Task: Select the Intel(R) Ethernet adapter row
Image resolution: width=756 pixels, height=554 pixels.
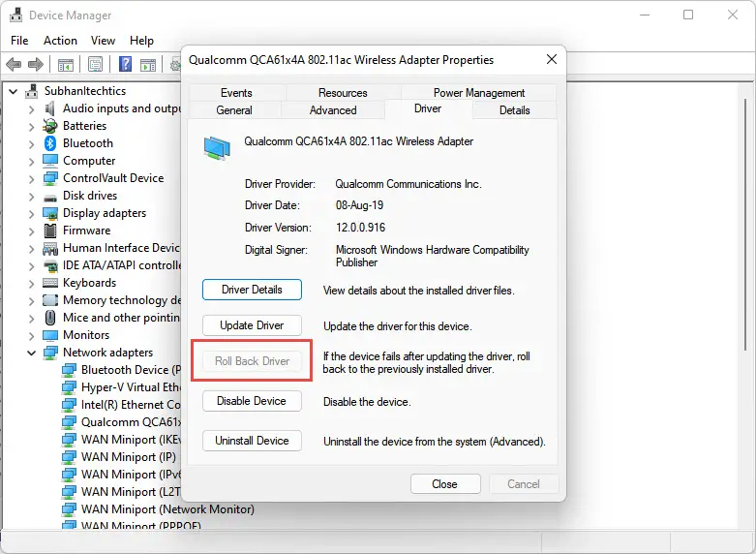Action: (x=122, y=405)
